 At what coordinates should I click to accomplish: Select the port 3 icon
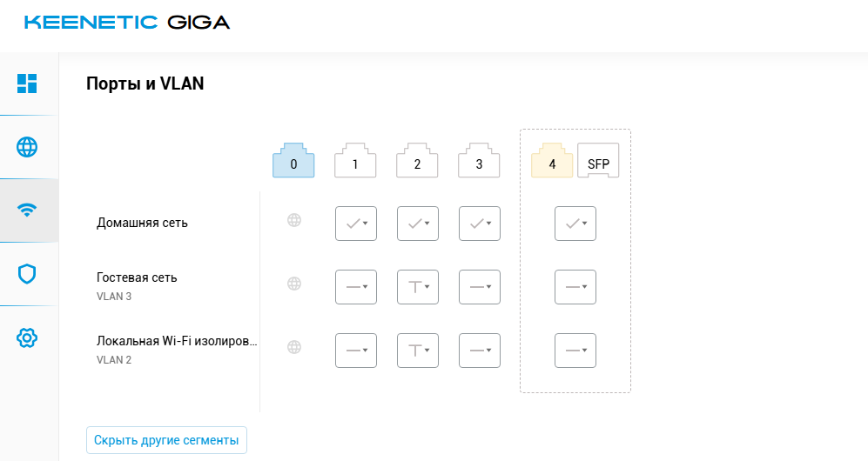point(479,161)
